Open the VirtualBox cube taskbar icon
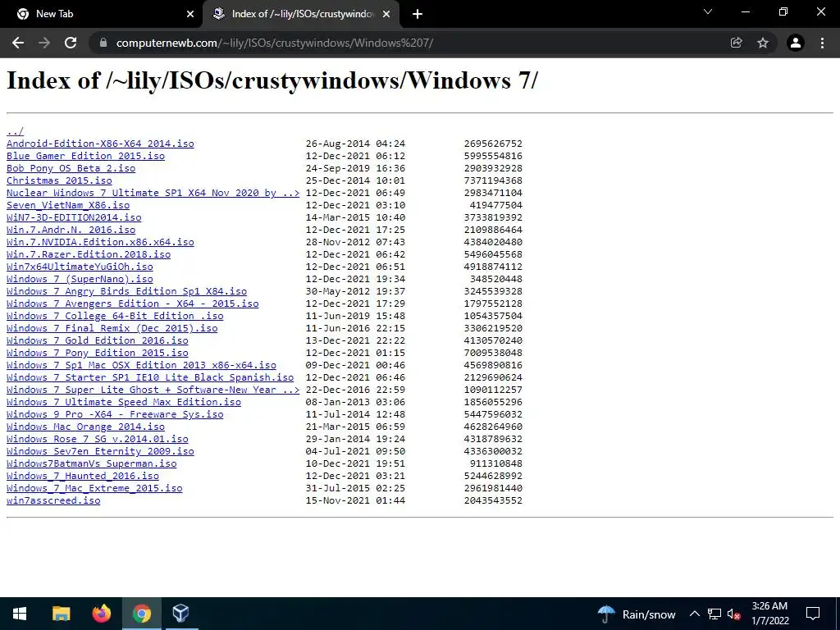Image resolution: width=840 pixels, height=630 pixels. click(181, 614)
